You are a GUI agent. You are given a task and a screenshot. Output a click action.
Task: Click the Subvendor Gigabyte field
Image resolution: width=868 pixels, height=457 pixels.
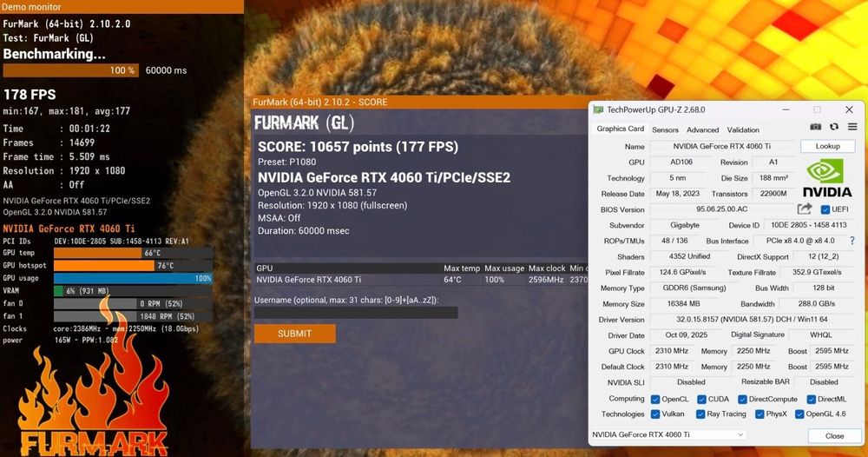685,225
